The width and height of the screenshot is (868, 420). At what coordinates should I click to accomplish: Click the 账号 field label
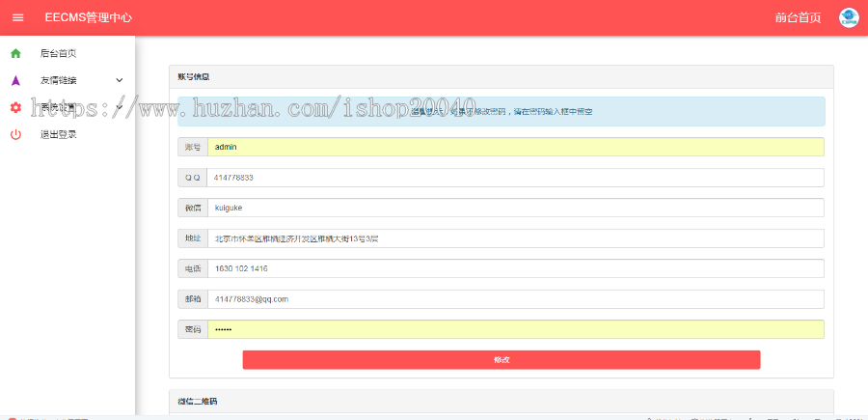point(193,147)
